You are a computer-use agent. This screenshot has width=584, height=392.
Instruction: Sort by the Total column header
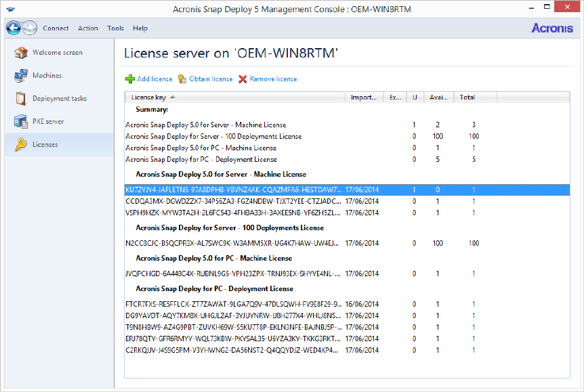(467, 97)
